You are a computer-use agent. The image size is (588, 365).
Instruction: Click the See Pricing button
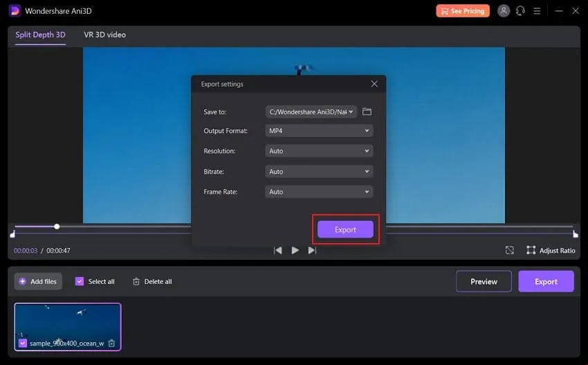coord(463,11)
